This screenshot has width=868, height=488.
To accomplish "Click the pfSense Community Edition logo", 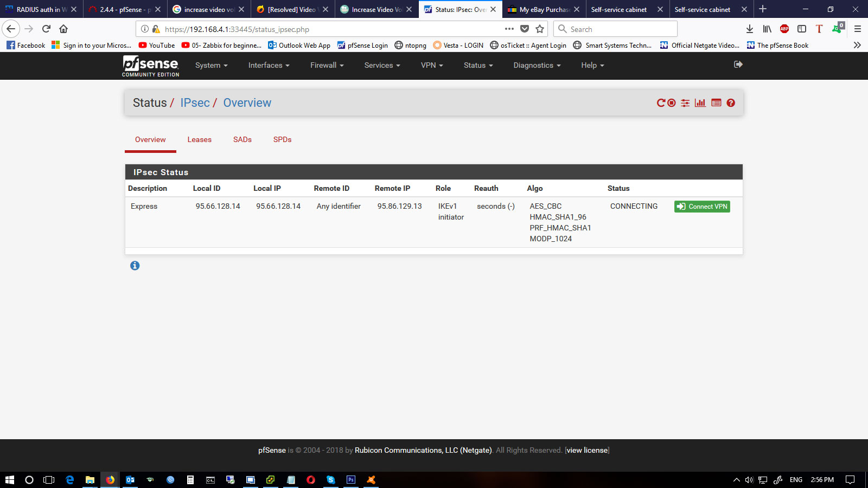I will (x=150, y=66).
